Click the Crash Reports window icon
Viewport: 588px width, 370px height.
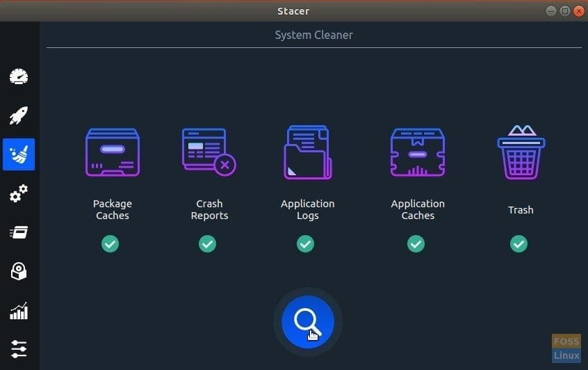[x=209, y=152]
